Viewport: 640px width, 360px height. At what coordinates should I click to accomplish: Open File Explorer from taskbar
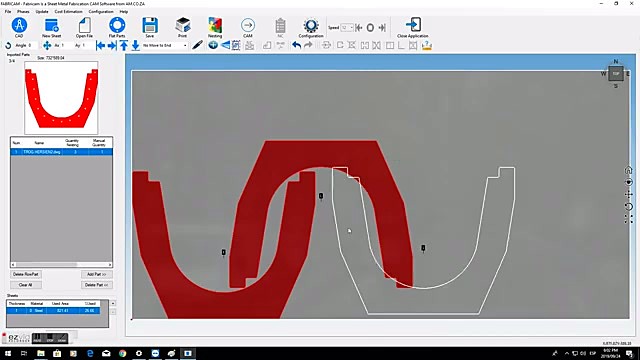(x=41, y=353)
